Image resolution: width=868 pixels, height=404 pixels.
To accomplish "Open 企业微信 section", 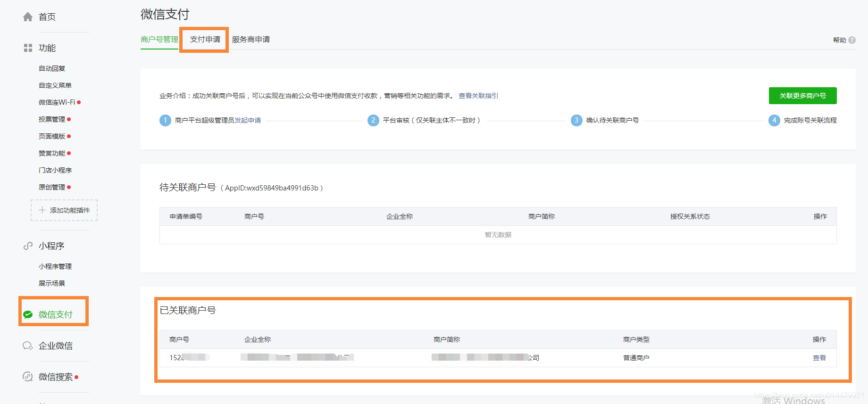I will click(56, 346).
